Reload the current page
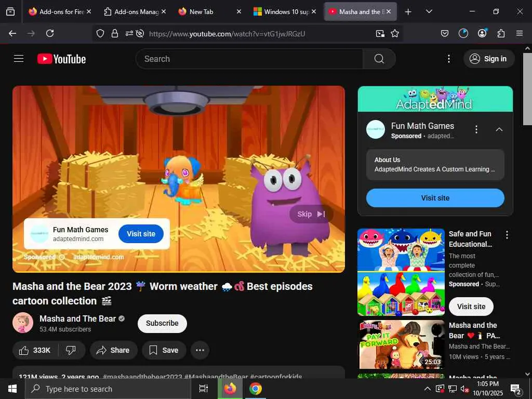The image size is (532, 399). [50, 33]
